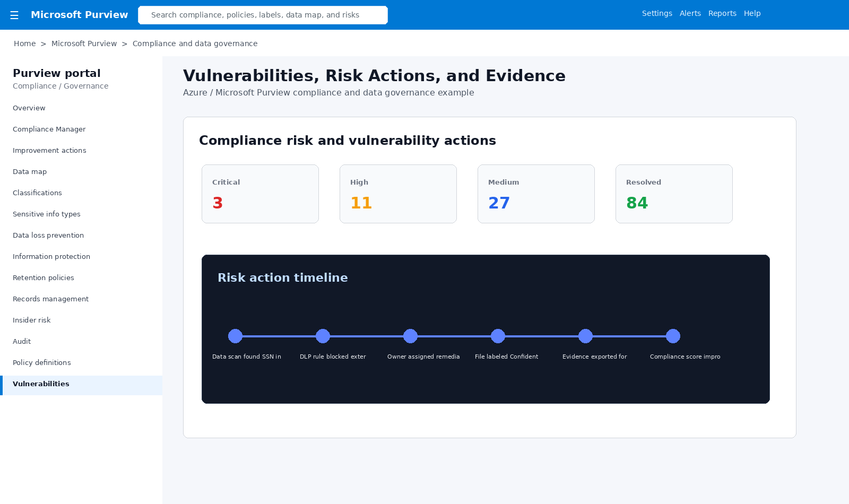Viewport: 849px width, 504px height.
Task: Open Help in the top bar
Action: point(752,13)
